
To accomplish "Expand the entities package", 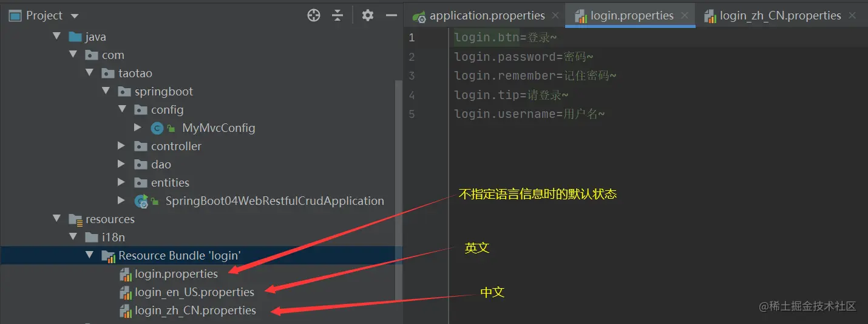I will (122, 183).
